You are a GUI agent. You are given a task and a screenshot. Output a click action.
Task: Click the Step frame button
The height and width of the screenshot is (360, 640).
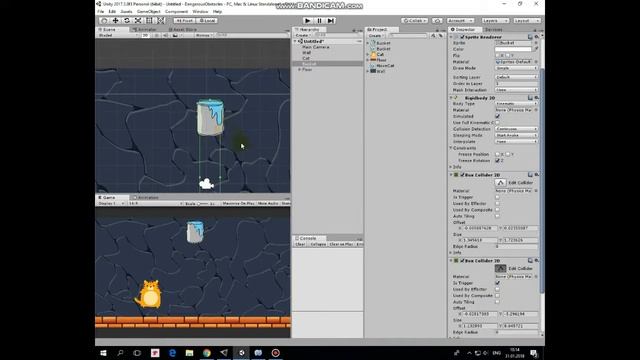331,20
